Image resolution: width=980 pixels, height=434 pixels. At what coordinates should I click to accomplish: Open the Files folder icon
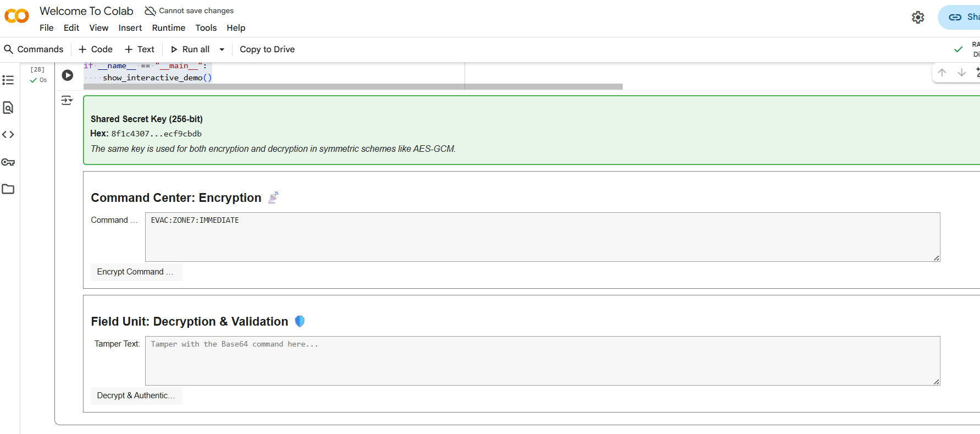tap(8, 189)
